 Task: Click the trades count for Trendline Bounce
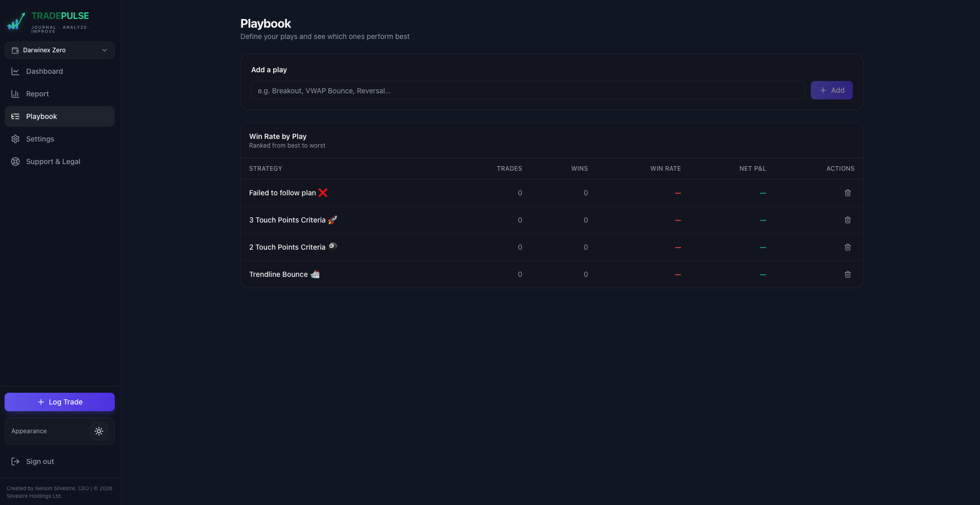click(x=520, y=274)
